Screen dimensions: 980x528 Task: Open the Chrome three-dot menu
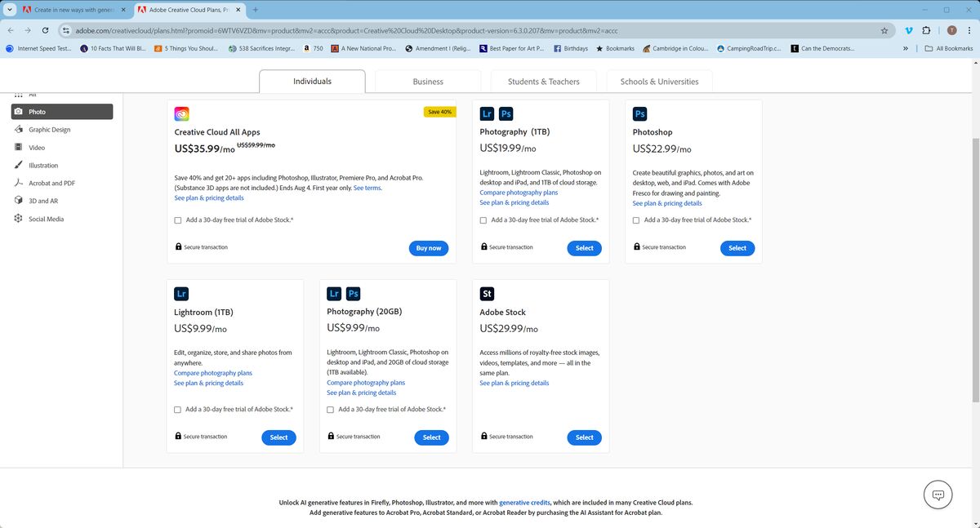coord(969,30)
